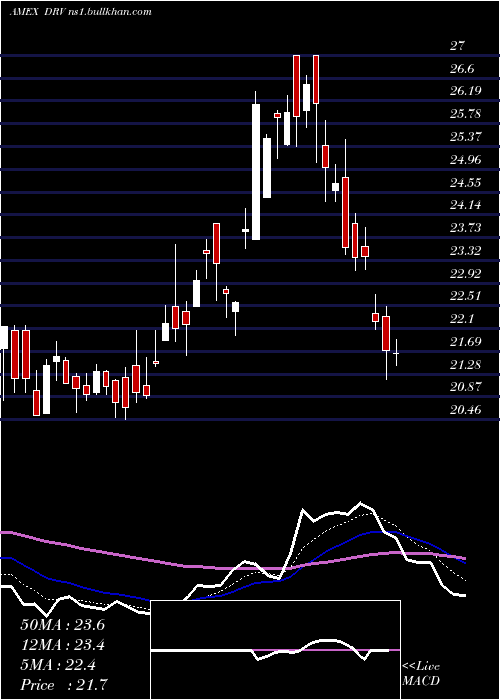Click the 25.78 price axis label
500x700 pixels.
(465, 114)
